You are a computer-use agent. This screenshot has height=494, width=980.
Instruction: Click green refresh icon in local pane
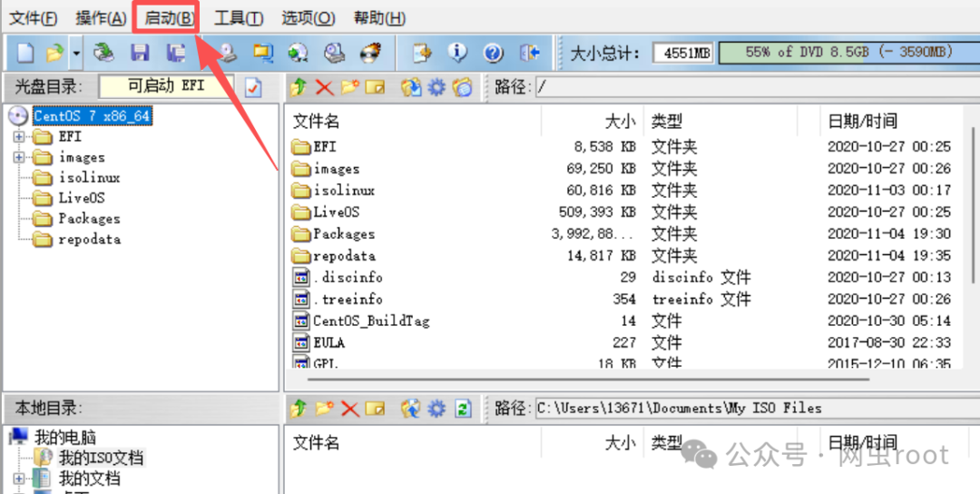(x=463, y=409)
